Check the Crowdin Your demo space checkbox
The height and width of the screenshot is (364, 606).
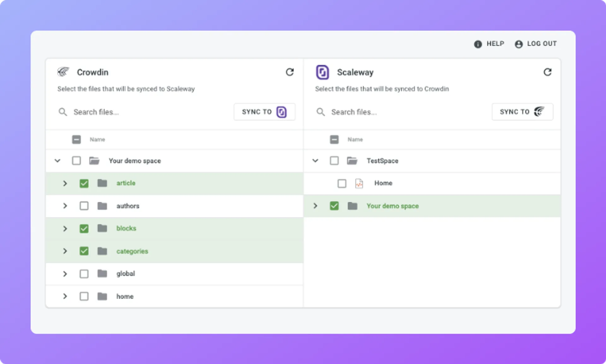pos(76,161)
